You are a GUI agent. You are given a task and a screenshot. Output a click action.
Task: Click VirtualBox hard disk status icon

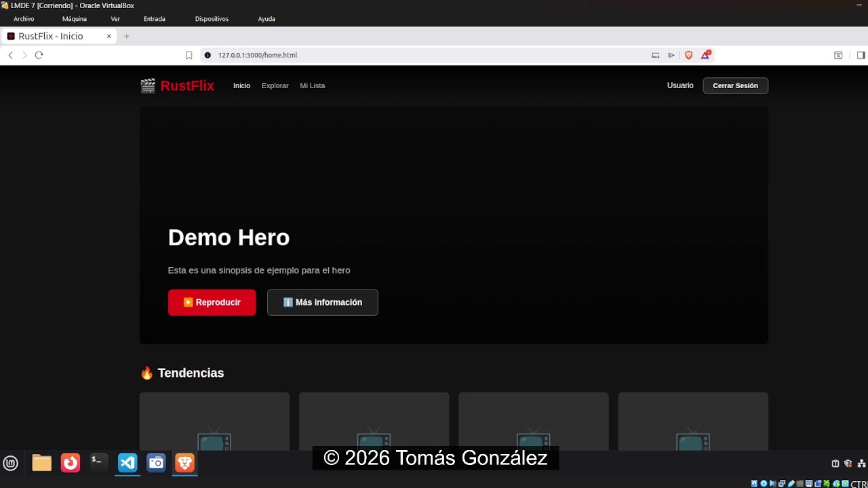(754, 483)
